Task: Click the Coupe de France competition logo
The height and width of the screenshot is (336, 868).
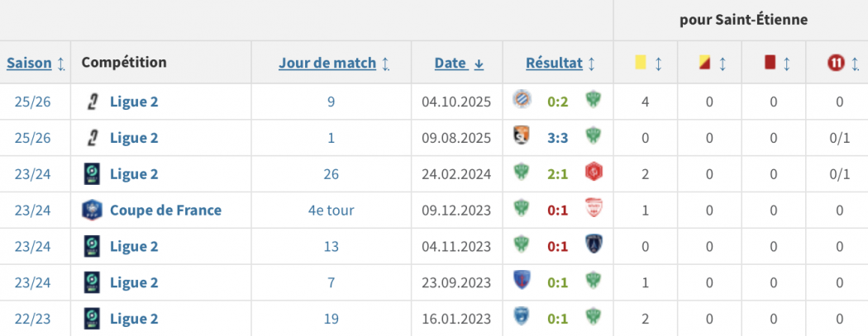Action: coord(91,210)
